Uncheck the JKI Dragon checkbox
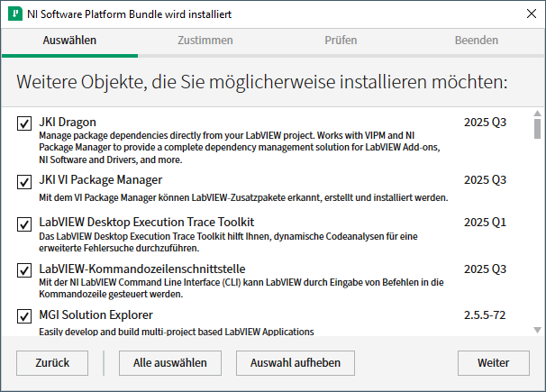 tap(24, 123)
